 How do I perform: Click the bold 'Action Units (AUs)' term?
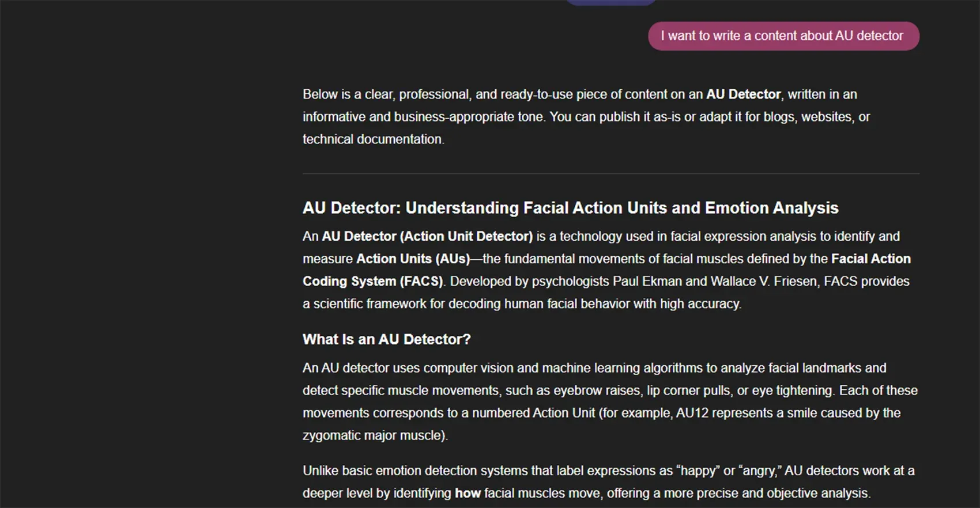[413, 259]
